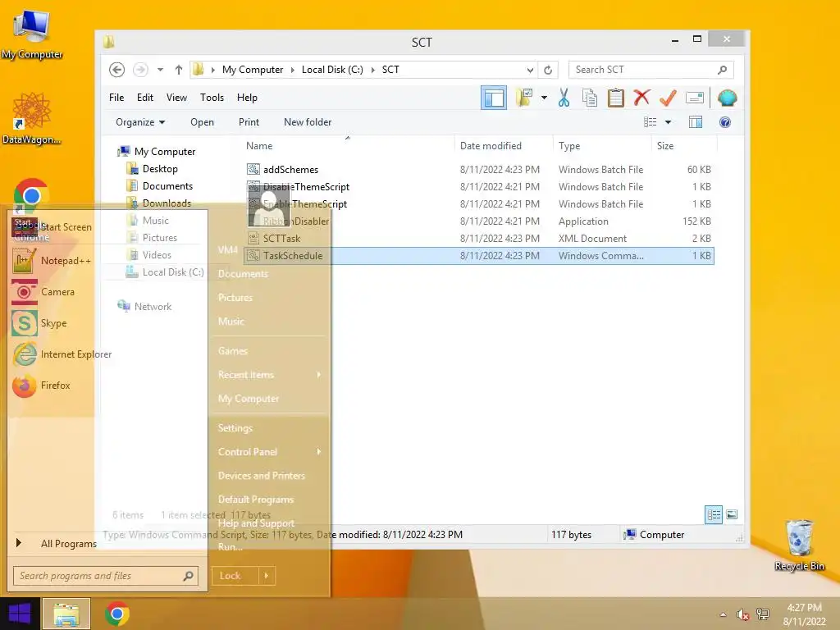Toggle the preview pane button near Help

(696, 122)
